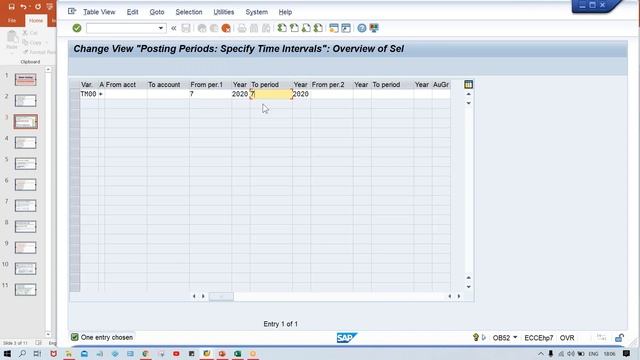The image size is (640, 360).
Task: Go to Last Page icon
Action: tap(318, 28)
